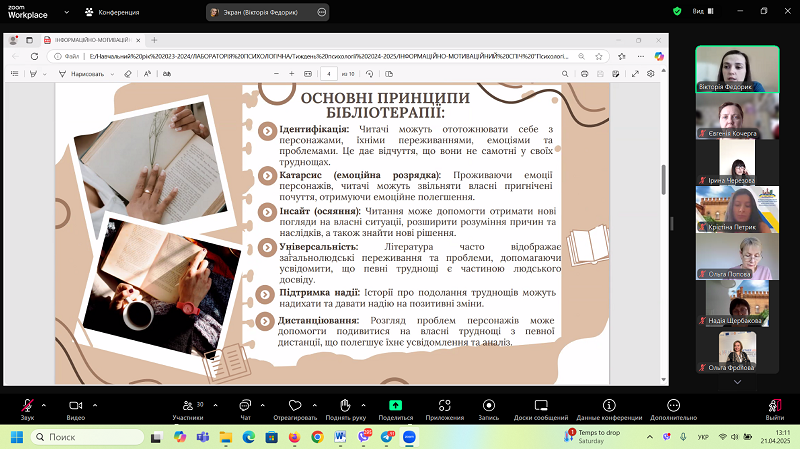Image resolution: width=800 pixels, height=449 pixels.
Task: Turn on the Видео camera
Action: 76,409
